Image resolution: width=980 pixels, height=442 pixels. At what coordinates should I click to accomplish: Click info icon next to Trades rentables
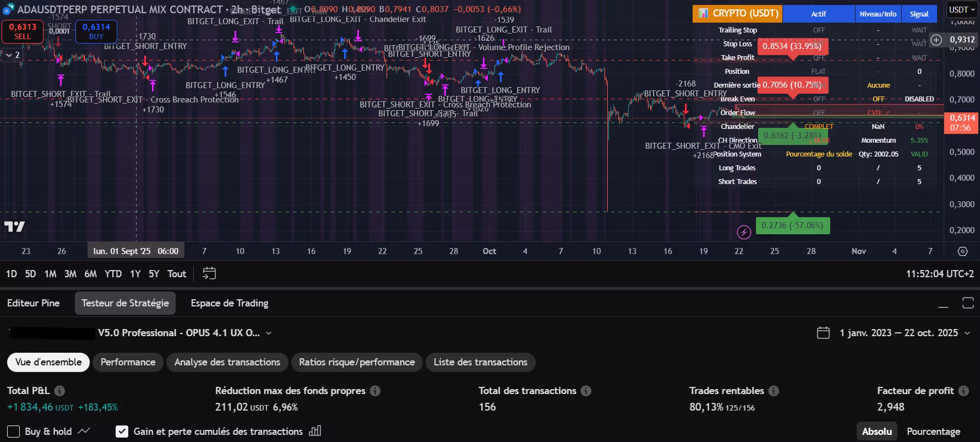[x=774, y=391]
